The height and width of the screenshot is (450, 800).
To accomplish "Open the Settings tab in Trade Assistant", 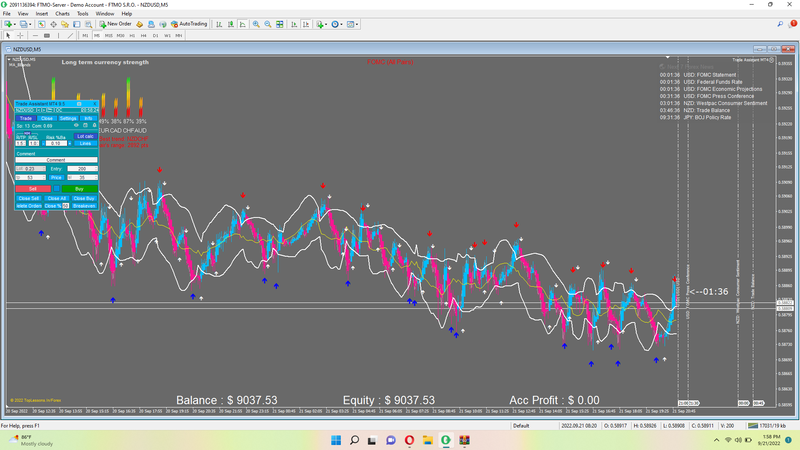I will click(68, 118).
